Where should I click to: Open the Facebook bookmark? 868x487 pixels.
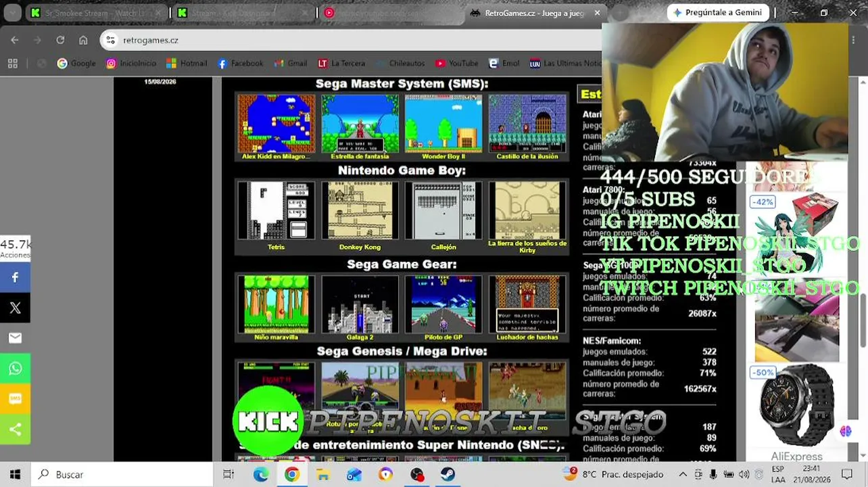click(x=241, y=64)
